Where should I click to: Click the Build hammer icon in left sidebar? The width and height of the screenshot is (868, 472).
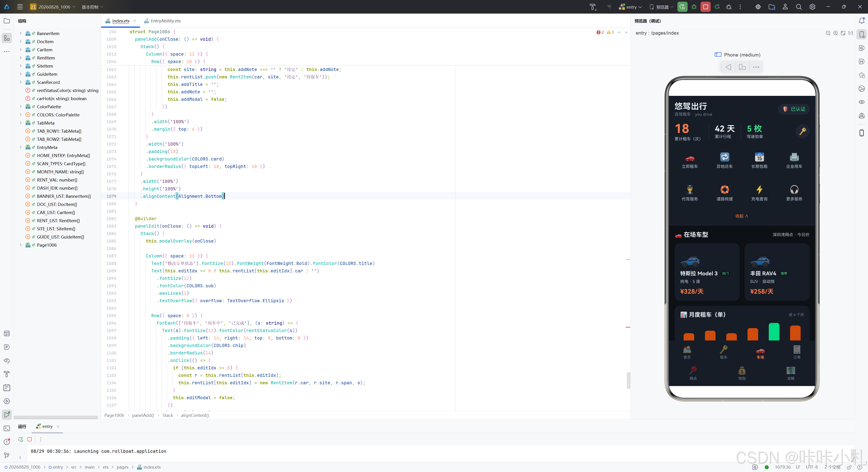click(x=7, y=374)
